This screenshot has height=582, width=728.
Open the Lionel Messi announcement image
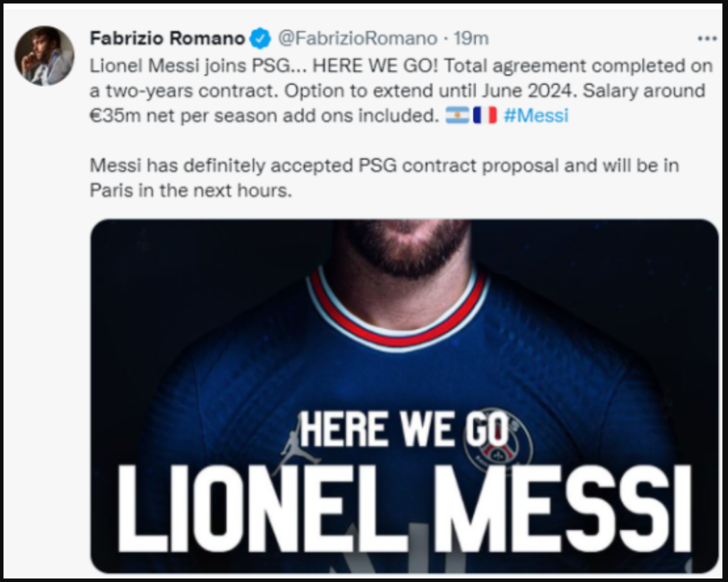[404, 342]
